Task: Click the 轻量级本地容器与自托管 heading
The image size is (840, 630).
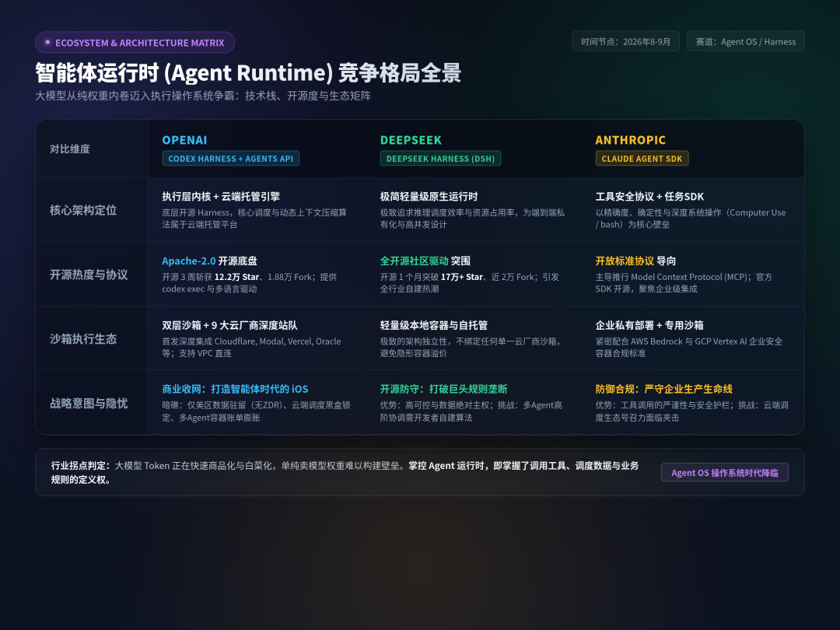Action: [433, 325]
